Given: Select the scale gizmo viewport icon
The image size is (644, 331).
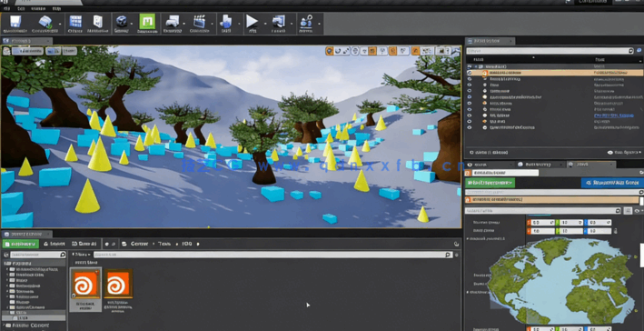Looking at the screenshot, I should [346, 51].
